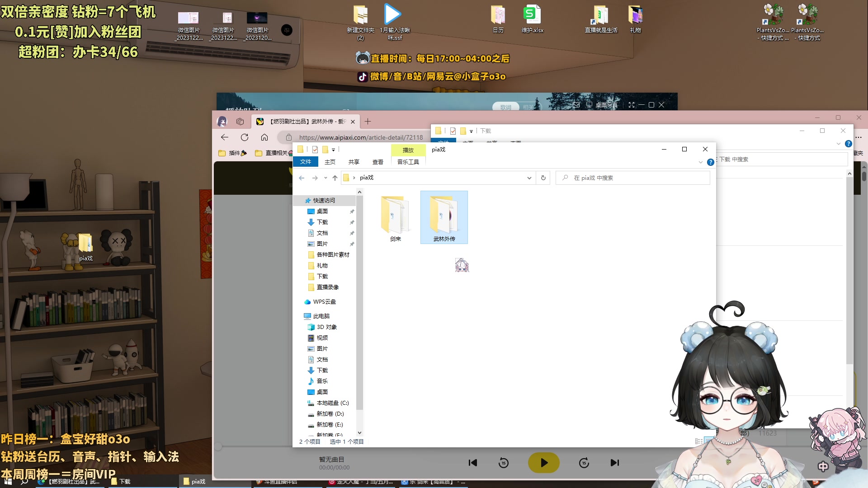Screen dimensions: 868x488
Task: Click the browser back arrow
Action: [x=225, y=137]
